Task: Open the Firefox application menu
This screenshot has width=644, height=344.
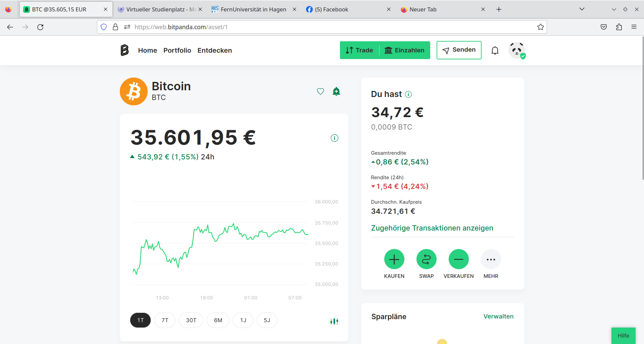Action: (634, 27)
